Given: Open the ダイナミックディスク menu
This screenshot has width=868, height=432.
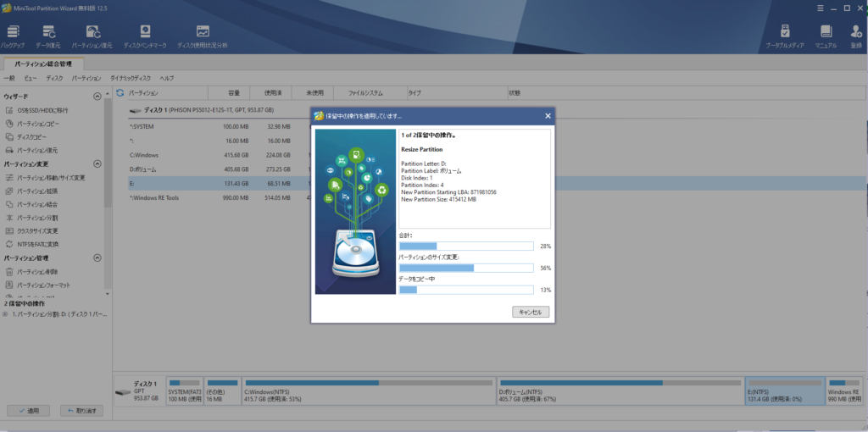Looking at the screenshot, I should 130,78.
